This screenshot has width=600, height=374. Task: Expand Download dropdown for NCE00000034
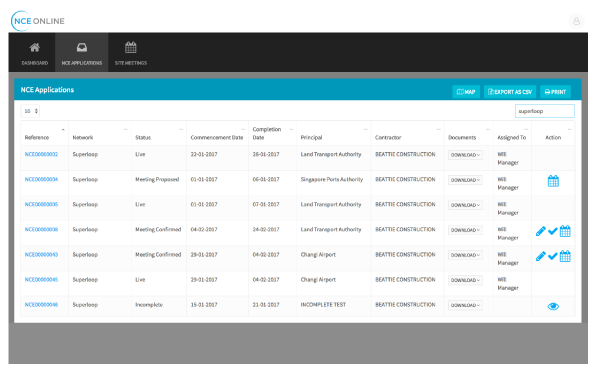point(465,180)
